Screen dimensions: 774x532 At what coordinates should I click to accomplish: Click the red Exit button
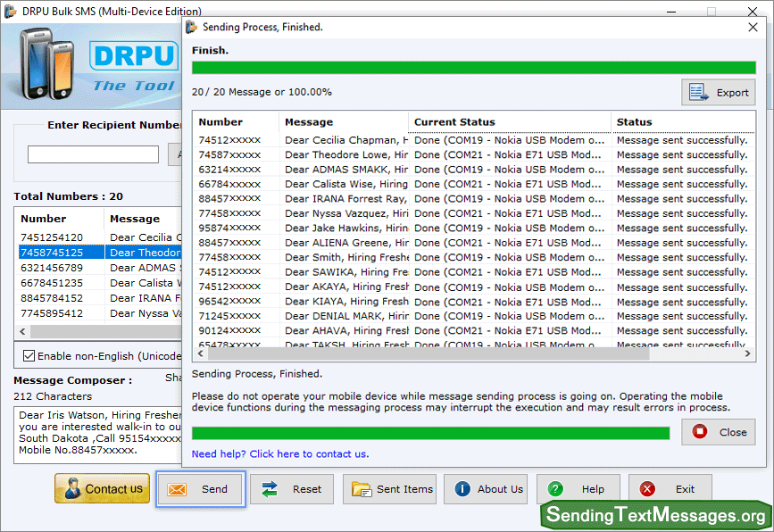pyautogui.click(x=670, y=489)
